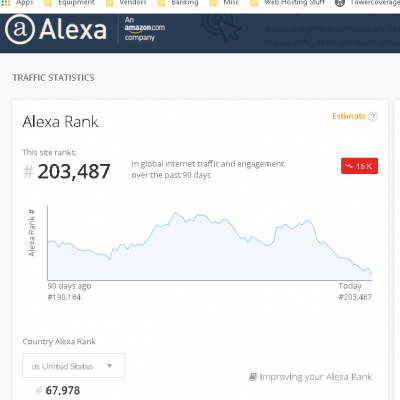
Task: Click the cursor target icon in header
Action: pyautogui.click(x=222, y=28)
